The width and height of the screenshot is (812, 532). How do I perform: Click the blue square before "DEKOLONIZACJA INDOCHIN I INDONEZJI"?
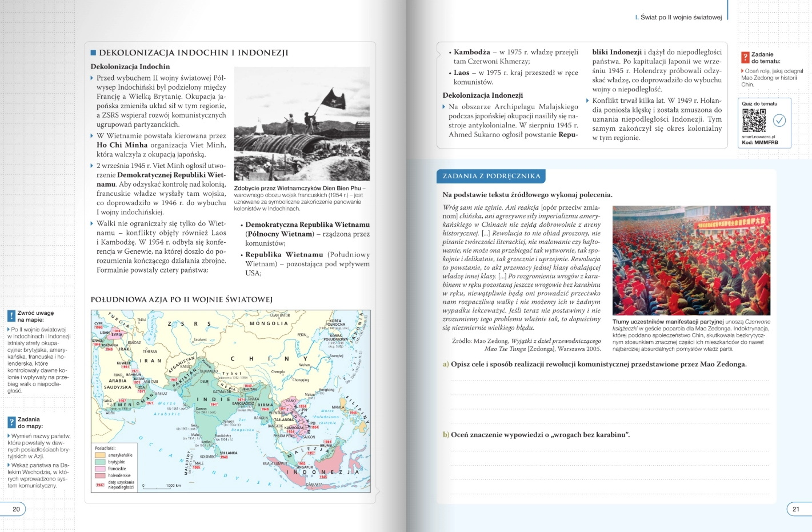(93, 53)
